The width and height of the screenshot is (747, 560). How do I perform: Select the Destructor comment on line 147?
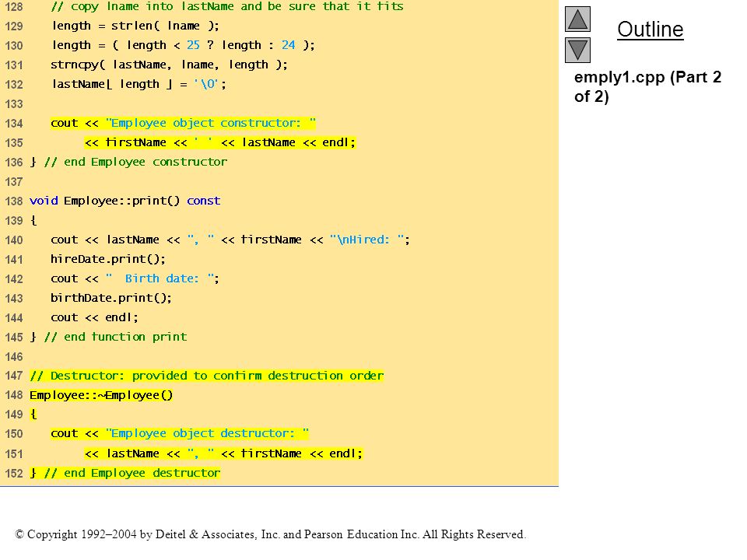tap(207, 376)
